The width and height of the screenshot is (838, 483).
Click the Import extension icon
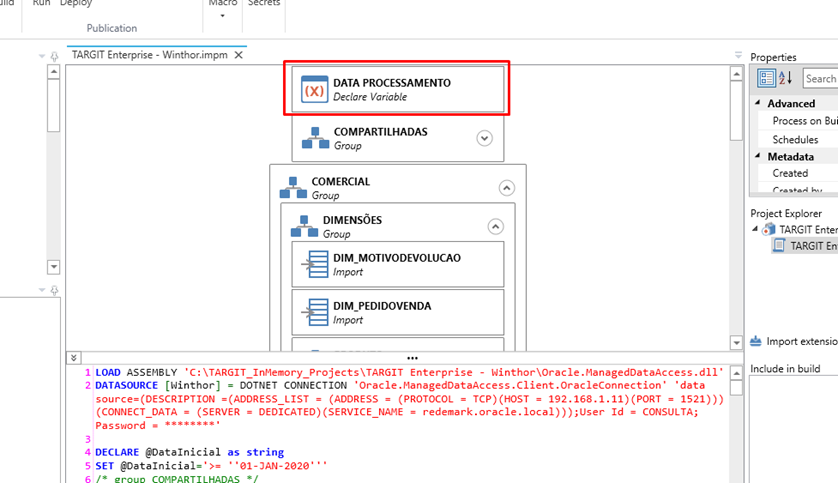click(756, 341)
